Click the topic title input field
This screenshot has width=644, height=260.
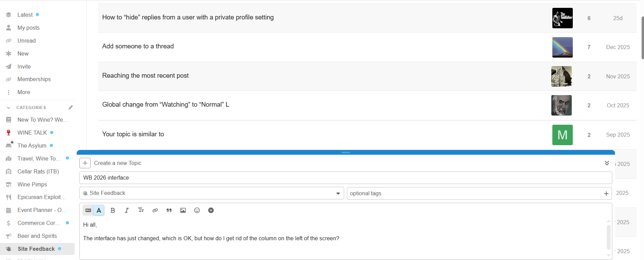(x=346, y=178)
